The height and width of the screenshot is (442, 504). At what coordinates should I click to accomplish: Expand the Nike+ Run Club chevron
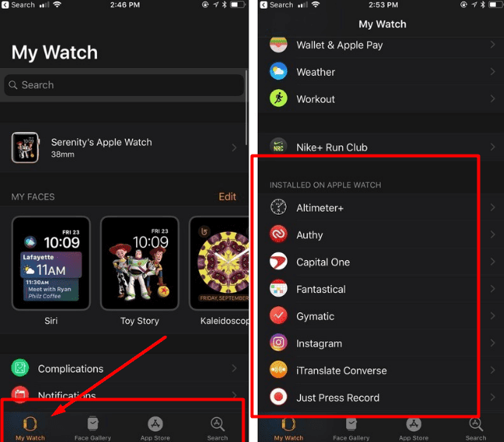click(x=492, y=147)
